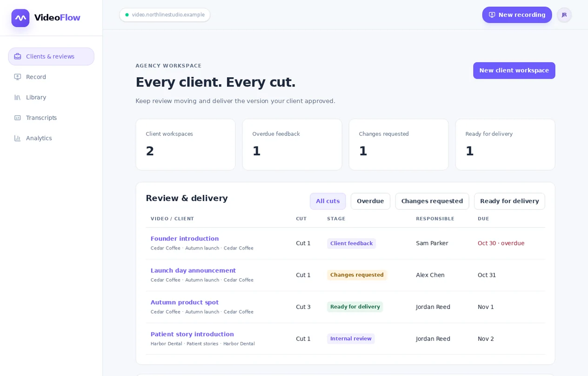The height and width of the screenshot is (376, 588).
Task: Start a New recording
Action: pos(517,15)
